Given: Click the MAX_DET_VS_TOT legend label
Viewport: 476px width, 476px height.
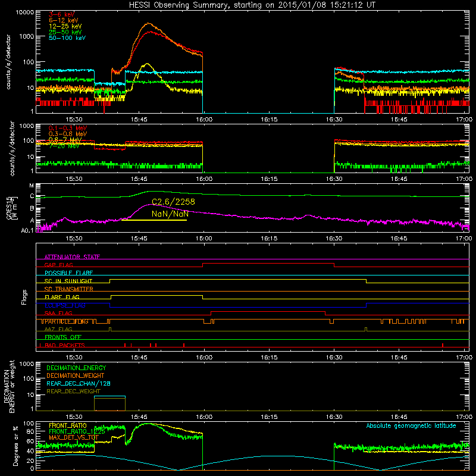Looking at the screenshot, I should click(x=74, y=437).
